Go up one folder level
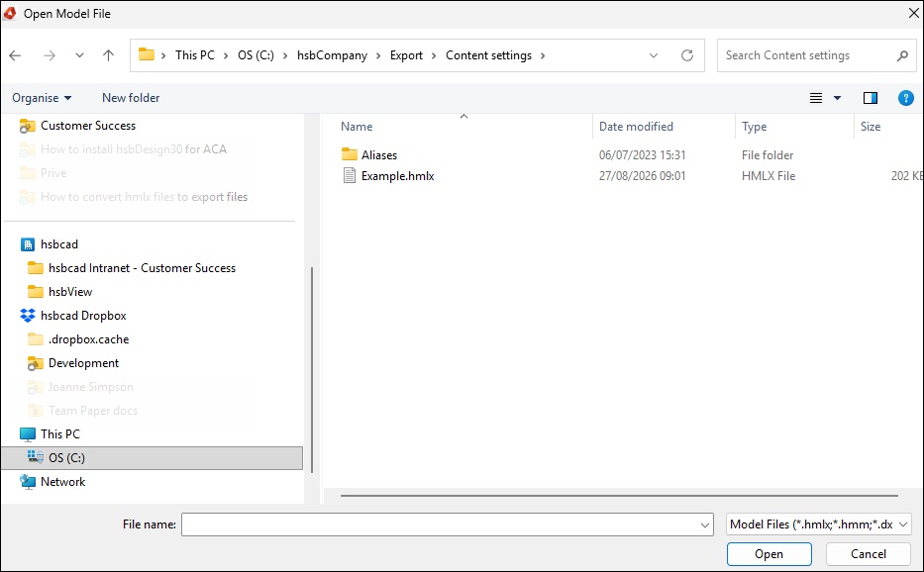 point(108,55)
